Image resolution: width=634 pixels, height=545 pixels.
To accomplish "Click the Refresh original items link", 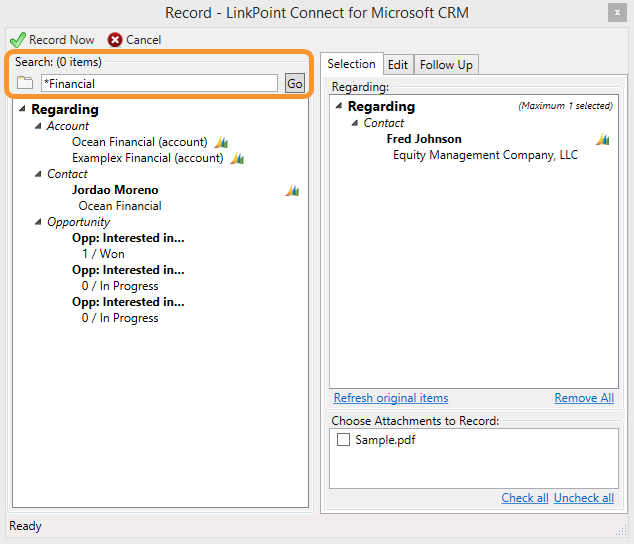I will pyautogui.click(x=391, y=398).
